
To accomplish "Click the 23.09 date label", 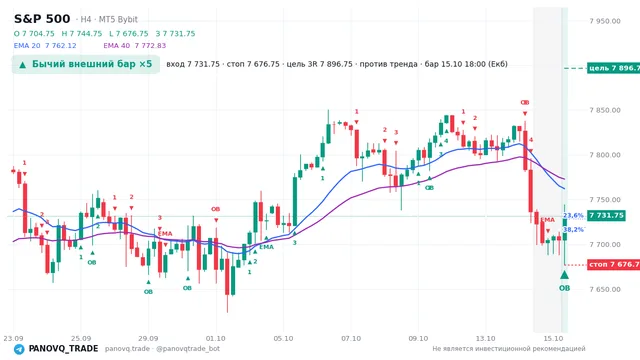I will pyautogui.click(x=13, y=338).
